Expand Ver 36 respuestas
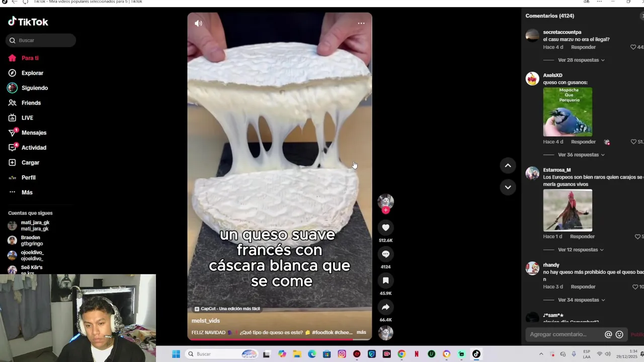The height and width of the screenshot is (362, 644). coord(581,155)
